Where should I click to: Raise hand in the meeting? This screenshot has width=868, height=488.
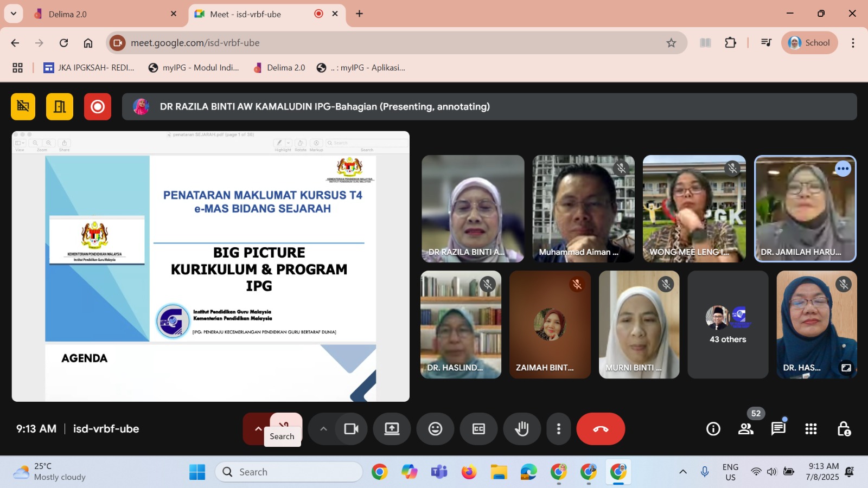point(522,429)
